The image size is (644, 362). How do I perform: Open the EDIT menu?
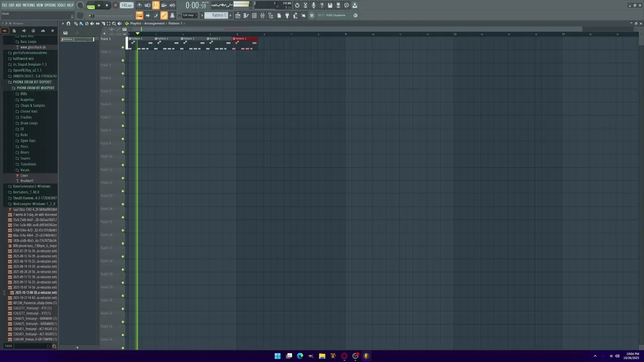pos(12,5)
